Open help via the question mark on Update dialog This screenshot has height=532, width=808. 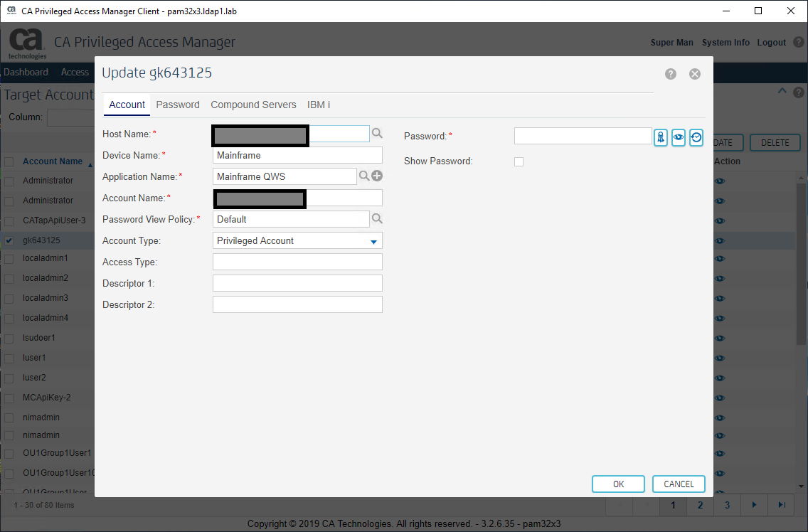670,73
